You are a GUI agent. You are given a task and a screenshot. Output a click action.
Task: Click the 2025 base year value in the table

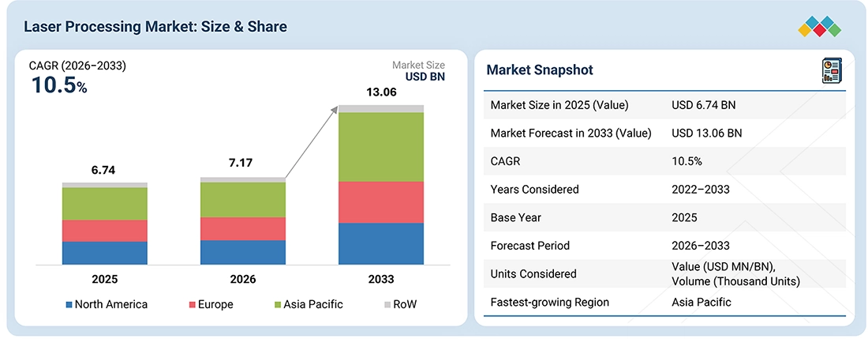click(684, 217)
